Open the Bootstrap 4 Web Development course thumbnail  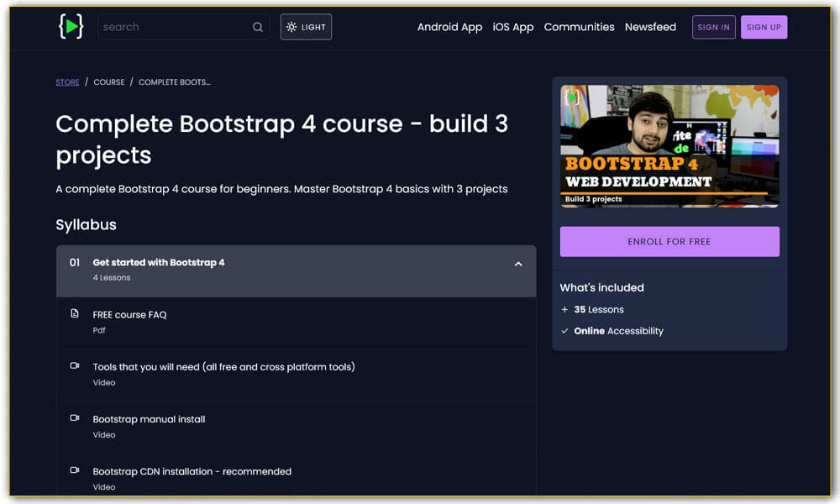(x=669, y=145)
